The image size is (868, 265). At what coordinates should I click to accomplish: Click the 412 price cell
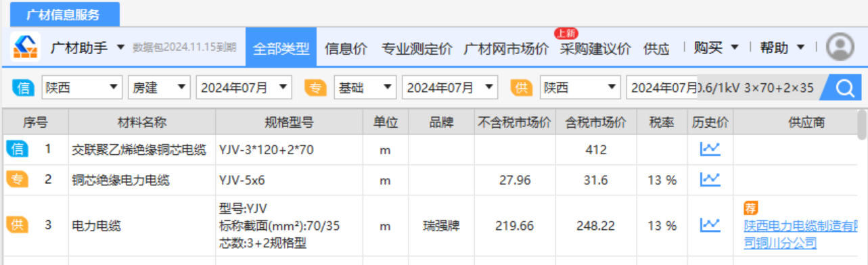[596, 149]
